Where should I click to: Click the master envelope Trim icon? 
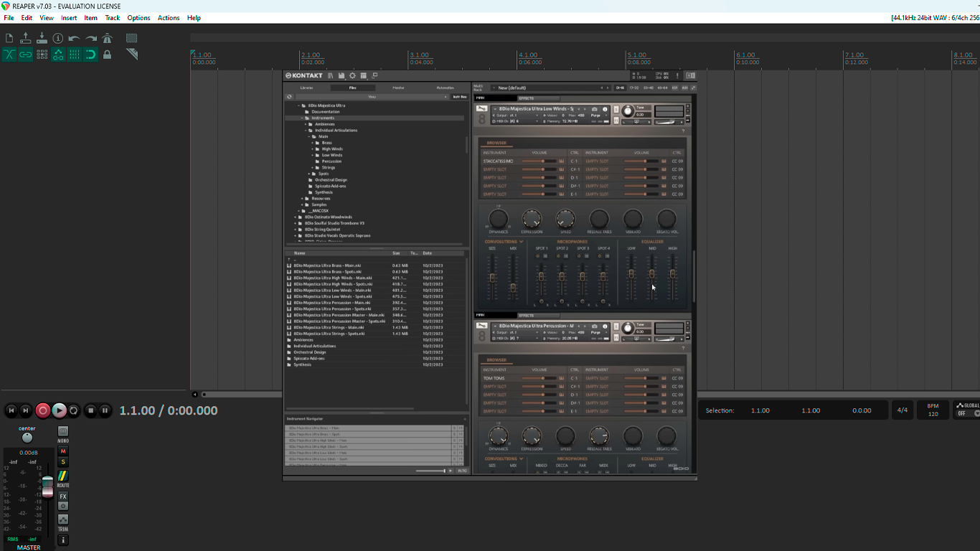point(63,519)
